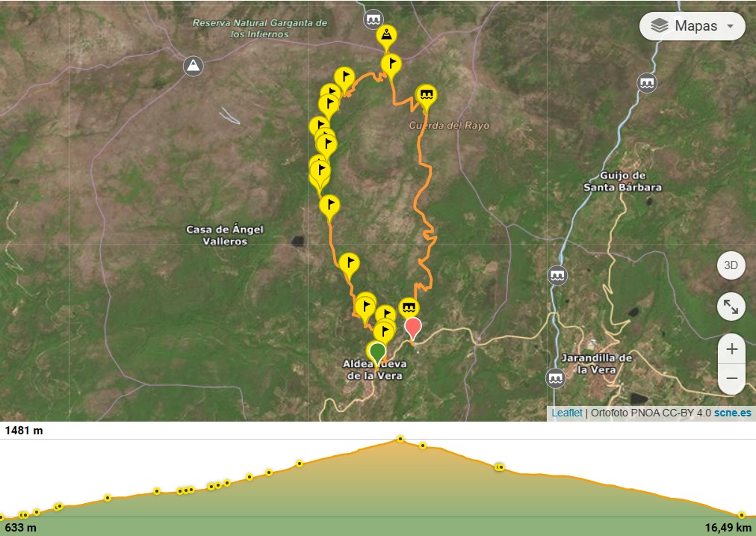Click the highest point dot on elevation profile
This screenshot has height=536, width=756.
point(400,439)
